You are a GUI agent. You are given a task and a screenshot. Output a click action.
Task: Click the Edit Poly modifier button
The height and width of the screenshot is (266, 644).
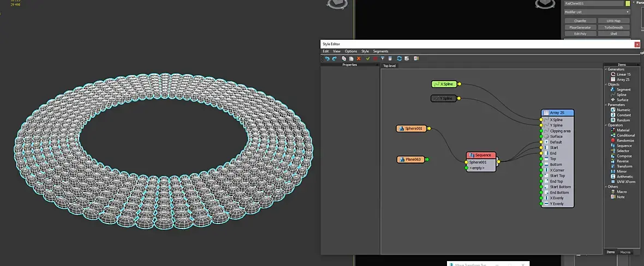[580, 34]
